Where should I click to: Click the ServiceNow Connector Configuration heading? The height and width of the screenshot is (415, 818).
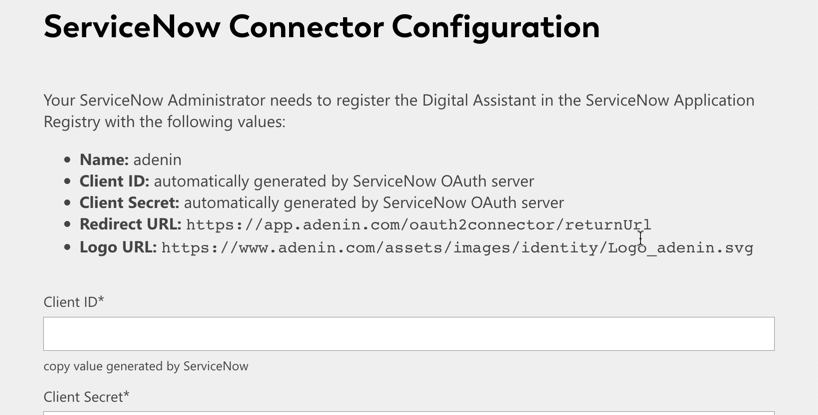[x=322, y=27]
